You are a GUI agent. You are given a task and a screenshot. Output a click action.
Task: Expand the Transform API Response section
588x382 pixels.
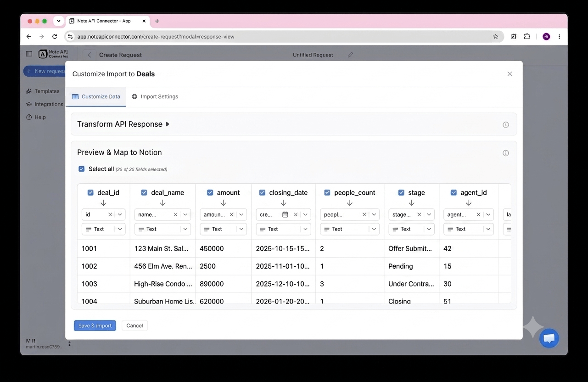click(123, 124)
